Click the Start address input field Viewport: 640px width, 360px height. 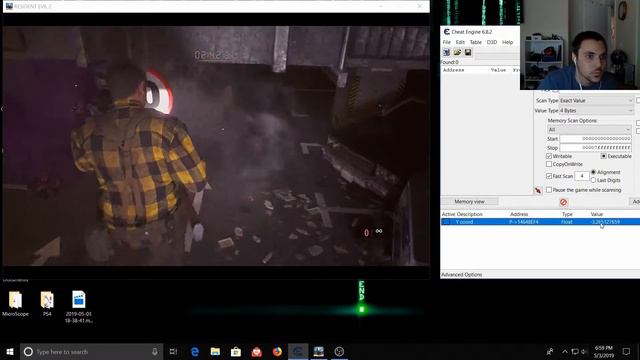point(596,139)
